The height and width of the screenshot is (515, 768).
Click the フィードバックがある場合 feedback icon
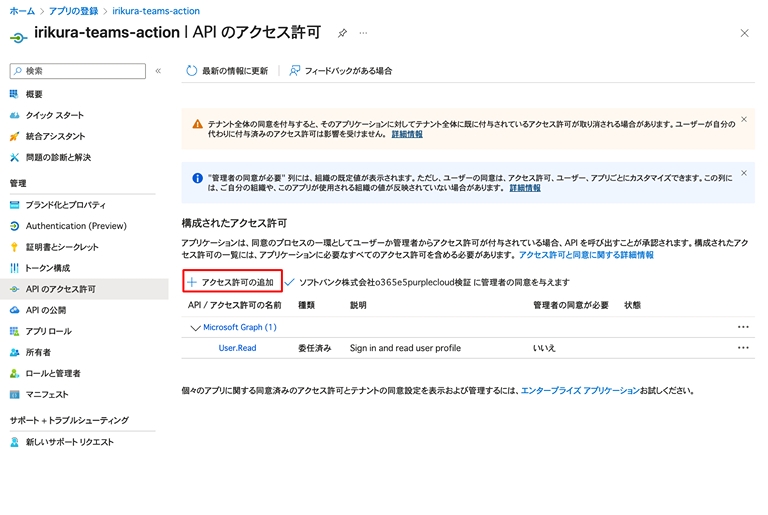294,71
